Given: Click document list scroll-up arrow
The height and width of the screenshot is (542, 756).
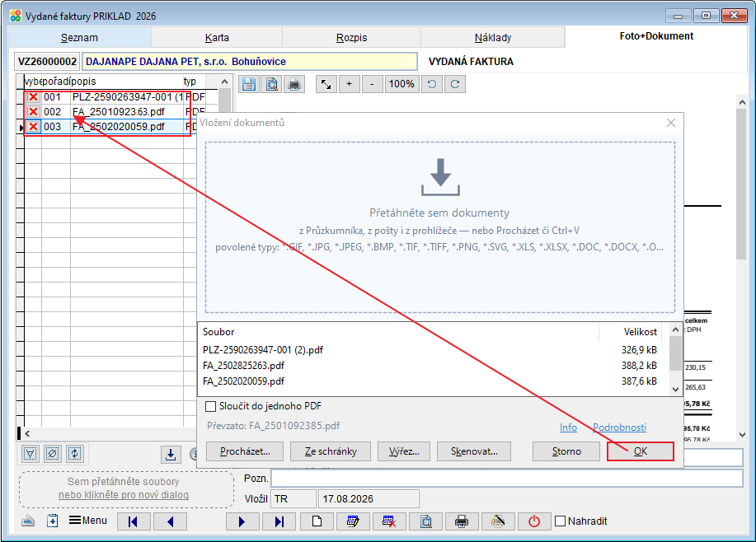Looking at the screenshot, I should (225, 82).
